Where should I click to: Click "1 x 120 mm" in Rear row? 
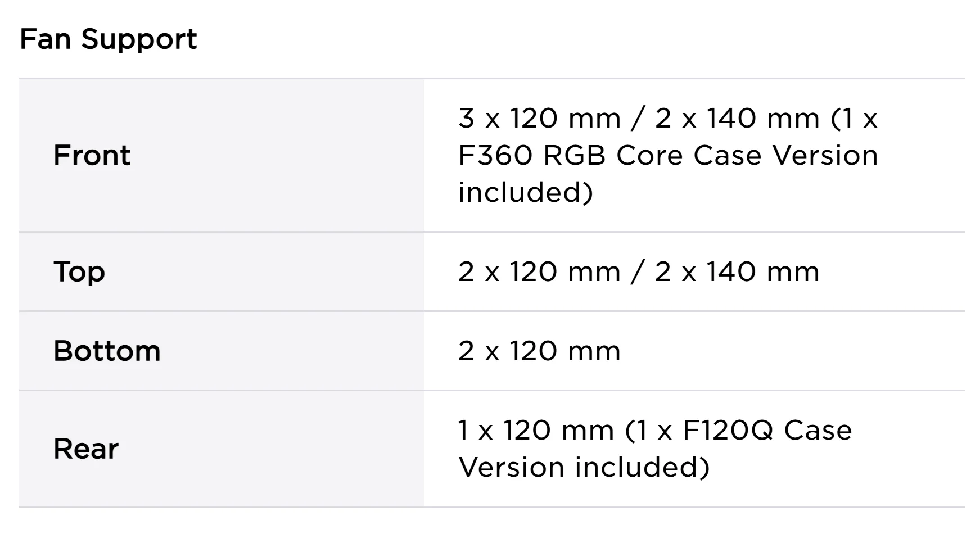(536, 430)
